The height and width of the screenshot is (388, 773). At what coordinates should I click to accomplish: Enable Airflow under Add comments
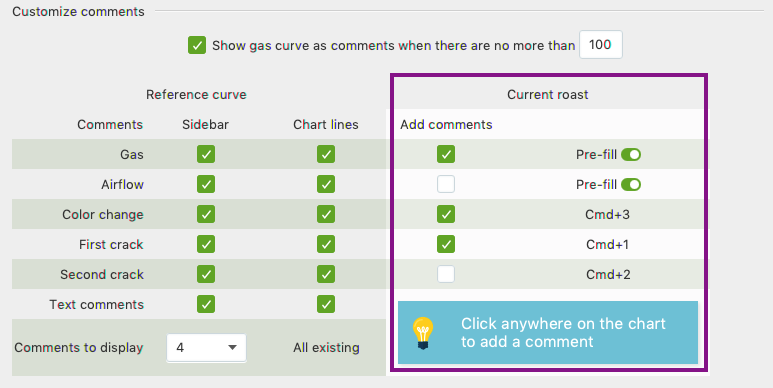[x=446, y=184]
